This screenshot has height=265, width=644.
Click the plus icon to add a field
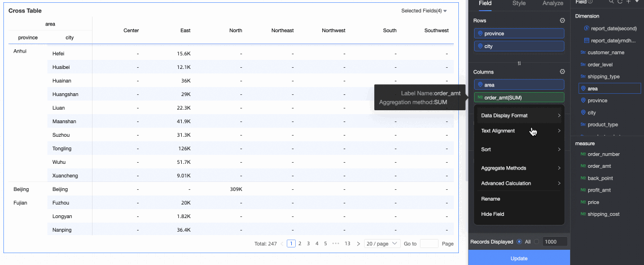tap(628, 2)
